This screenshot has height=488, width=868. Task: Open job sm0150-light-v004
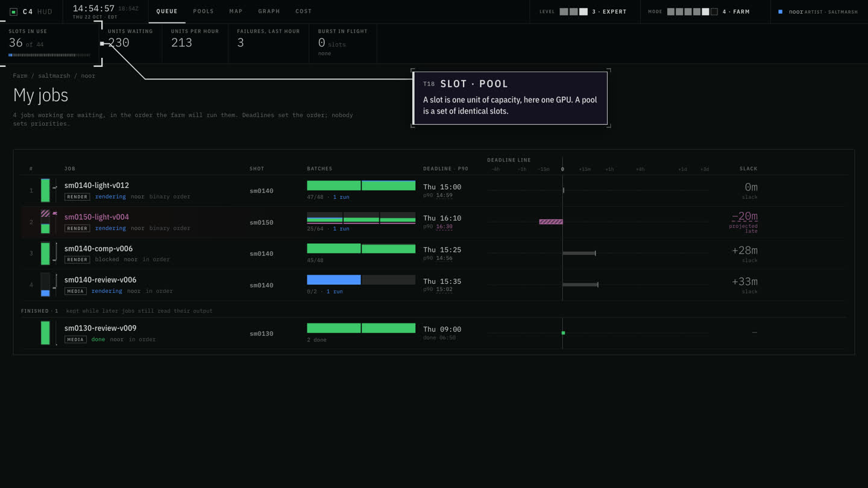click(96, 217)
